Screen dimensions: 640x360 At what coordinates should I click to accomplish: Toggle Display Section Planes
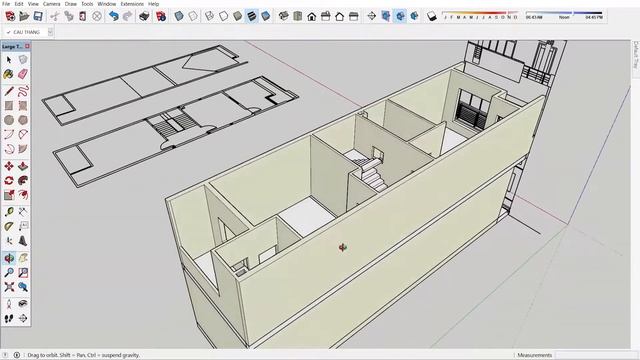point(386,16)
